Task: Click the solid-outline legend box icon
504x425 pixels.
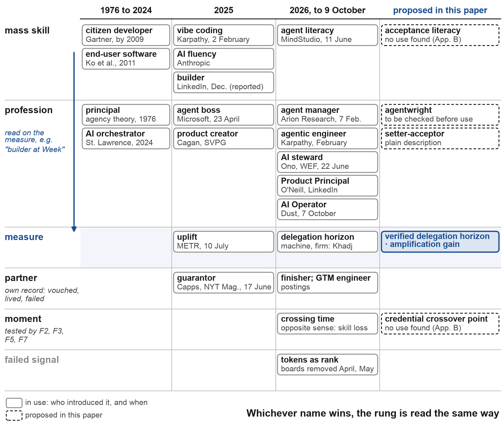Action: pos(14,403)
